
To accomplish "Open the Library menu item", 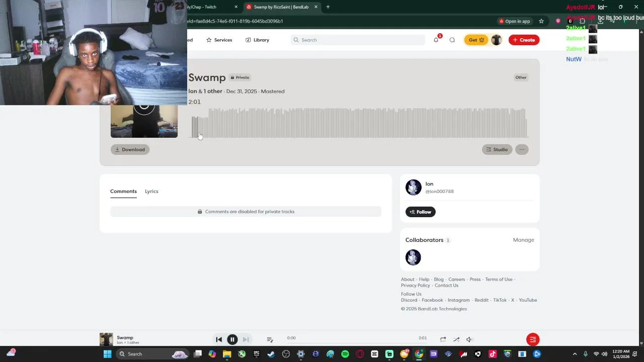I will pyautogui.click(x=257, y=40).
